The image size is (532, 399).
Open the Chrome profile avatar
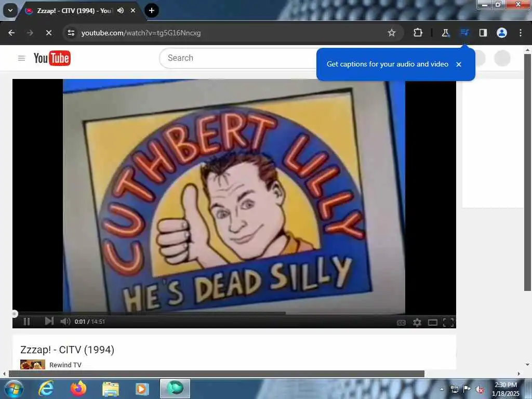point(502,33)
